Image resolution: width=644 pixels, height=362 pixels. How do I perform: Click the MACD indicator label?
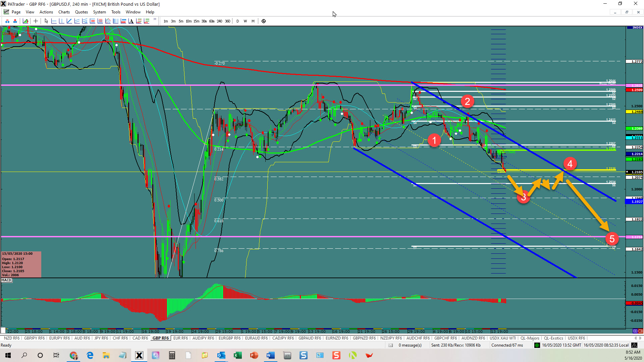(6, 280)
